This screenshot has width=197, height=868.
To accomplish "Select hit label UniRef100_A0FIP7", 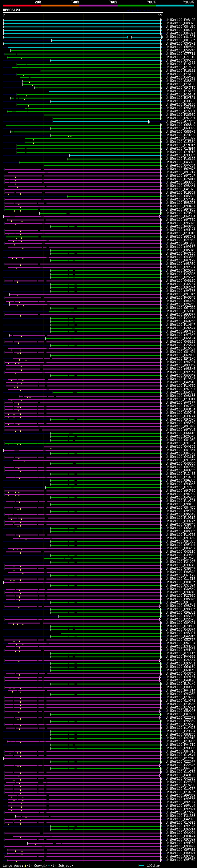I will point(180,403).
